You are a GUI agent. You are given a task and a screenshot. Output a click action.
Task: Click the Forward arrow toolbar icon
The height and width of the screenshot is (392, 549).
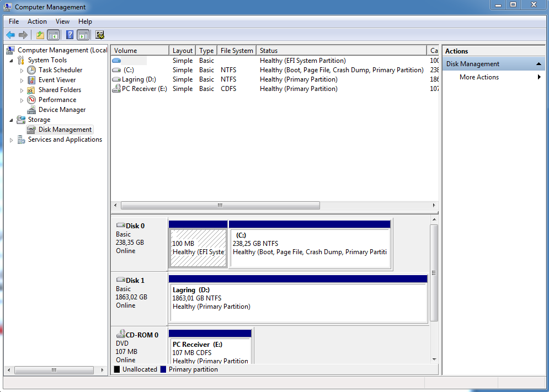(x=23, y=35)
